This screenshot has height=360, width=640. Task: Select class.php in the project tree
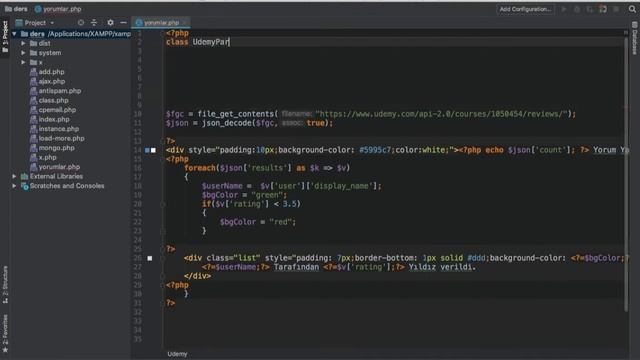pos(53,100)
